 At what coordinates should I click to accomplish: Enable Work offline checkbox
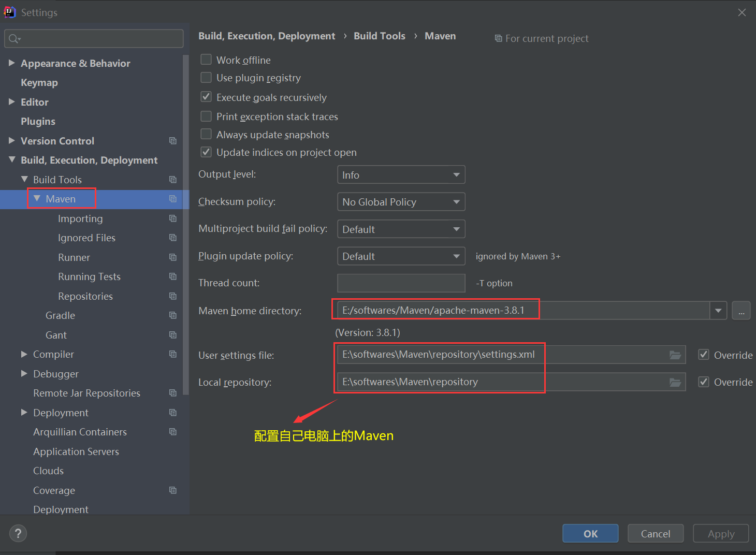click(206, 60)
